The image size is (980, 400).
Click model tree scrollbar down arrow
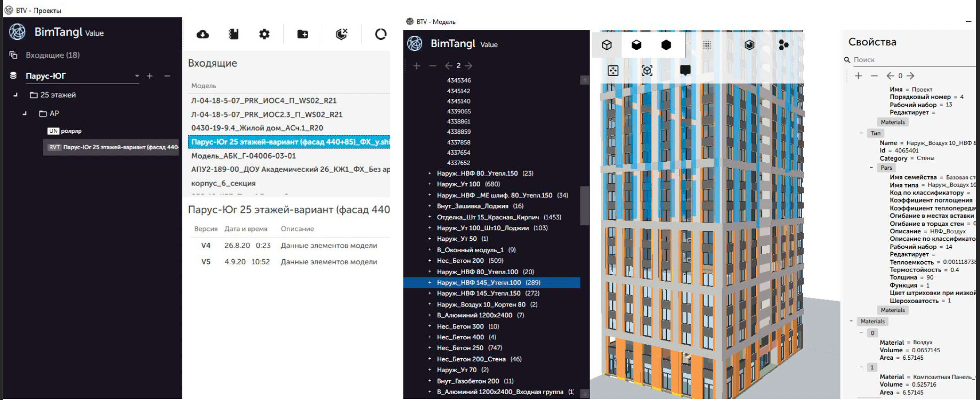point(585,394)
